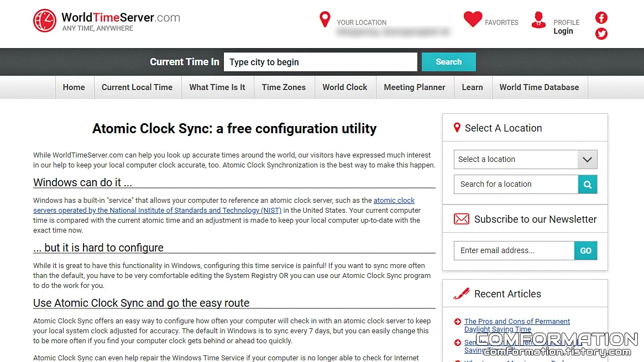
Task: Click the WorldTimeServer clock logo icon
Action: 44,20
